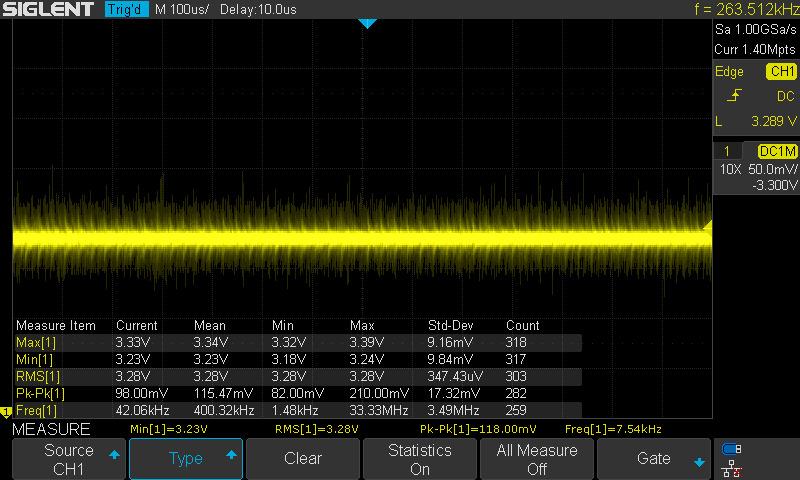Click the 10X probe attenuation label

pos(730,169)
